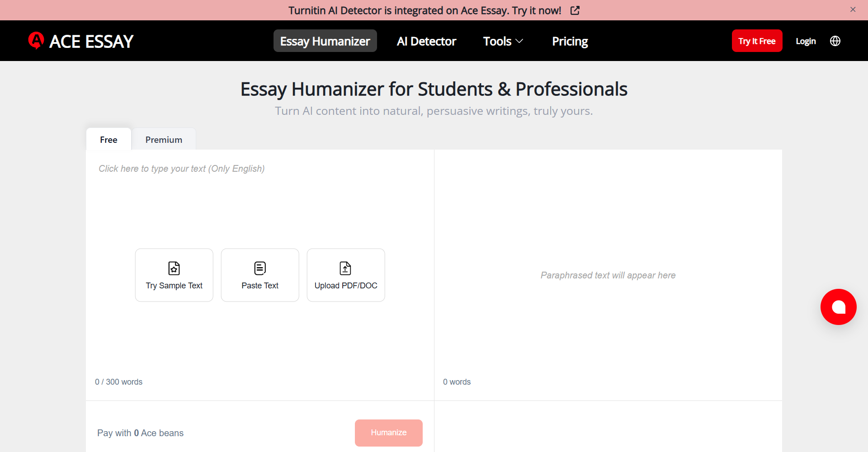Click the '0 / 300 words' counter
Screen dimensions: 868x452
click(118, 382)
